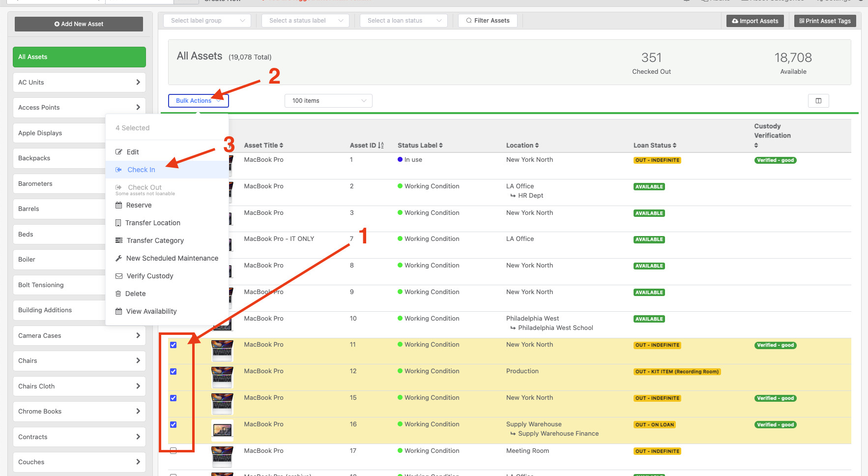Uncheck the checkbox for asset ID 11
Image resolution: width=868 pixels, height=476 pixels.
174,345
